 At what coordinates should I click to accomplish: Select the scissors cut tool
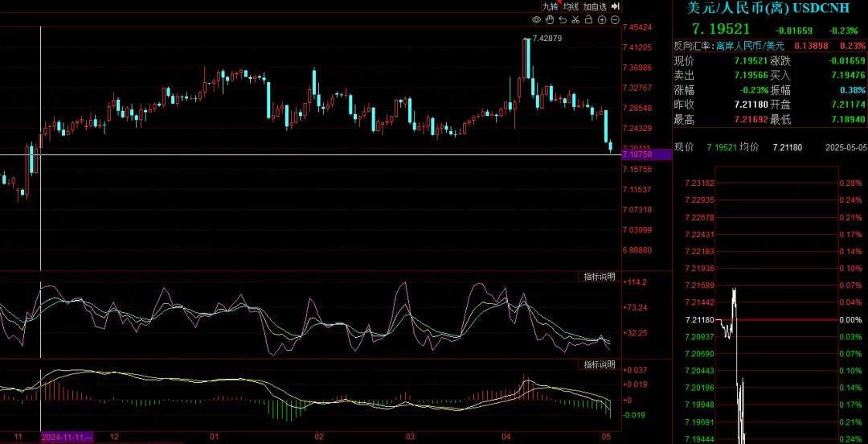pyautogui.click(x=575, y=19)
